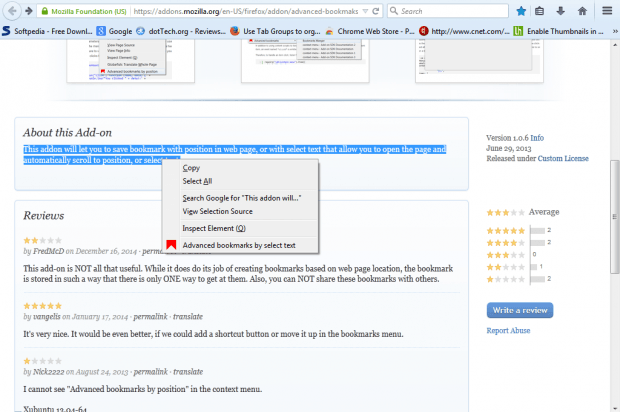Open the Softpedia bookmark
This screenshot has width=620, height=412.
(x=47, y=31)
